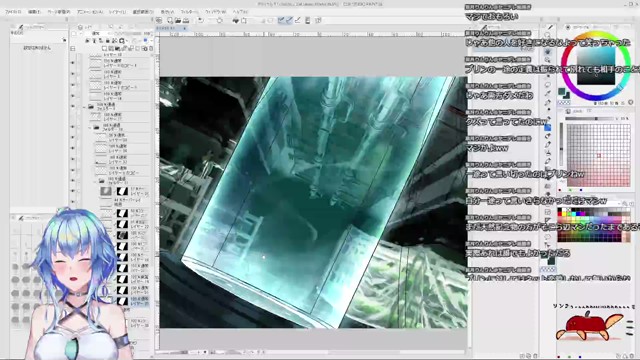Screen dimensions: 640x360
Task: Hide the レイヤー 32 layer
Action: (x=73, y=160)
